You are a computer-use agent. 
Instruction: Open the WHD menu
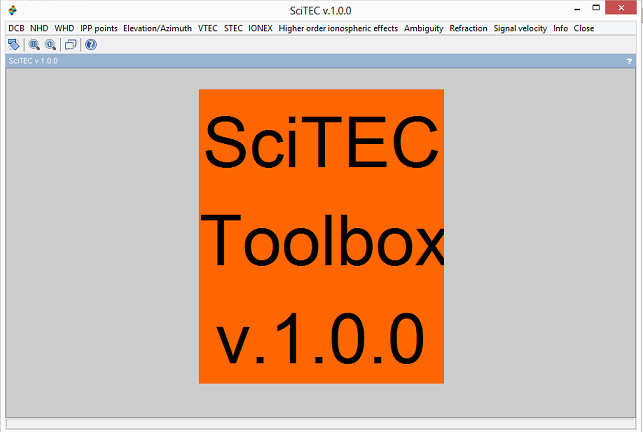[x=64, y=28]
